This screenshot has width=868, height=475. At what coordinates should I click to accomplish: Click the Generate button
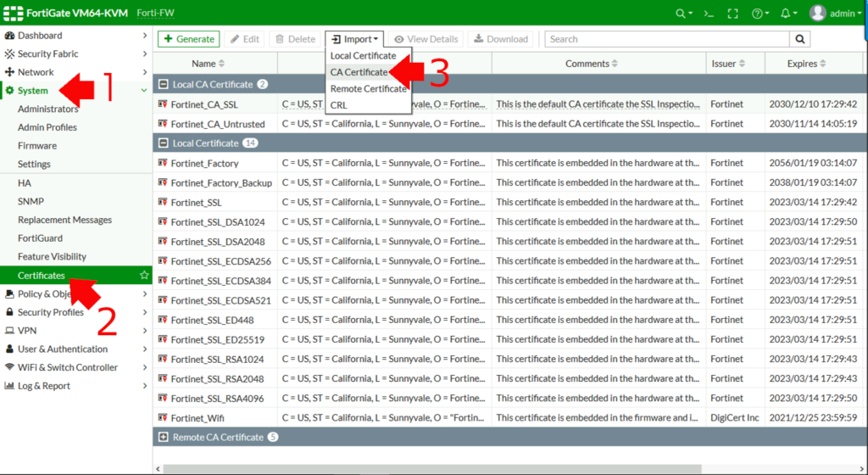pyautogui.click(x=188, y=39)
